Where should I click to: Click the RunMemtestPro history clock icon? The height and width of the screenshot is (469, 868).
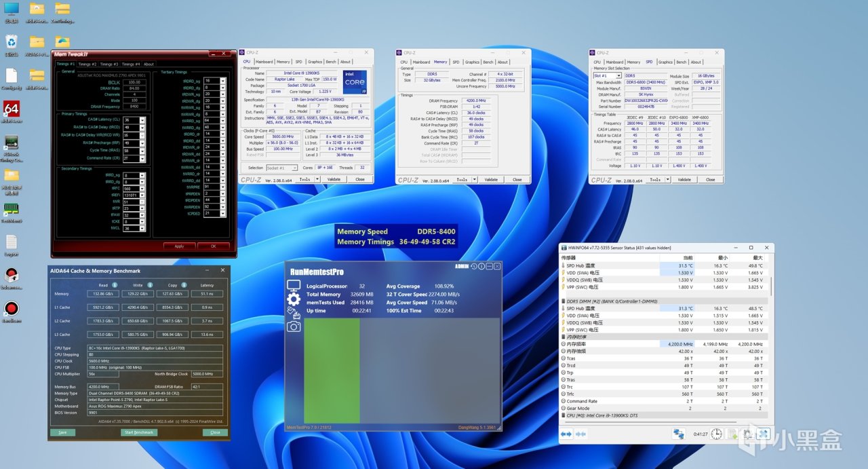coord(474,267)
